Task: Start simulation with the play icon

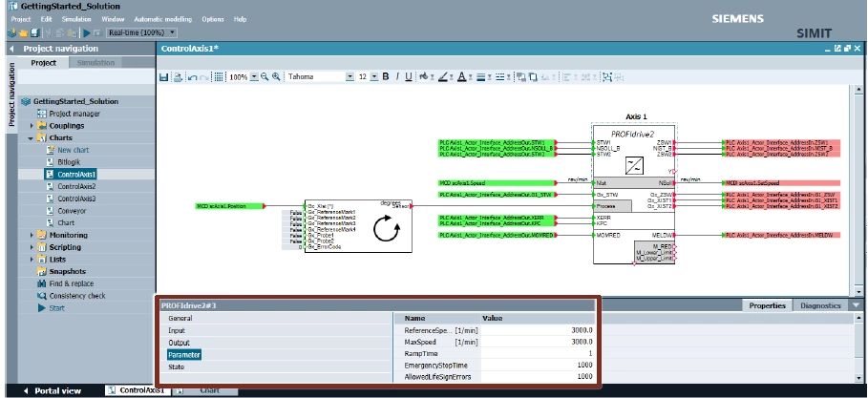Action: tap(87, 32)
